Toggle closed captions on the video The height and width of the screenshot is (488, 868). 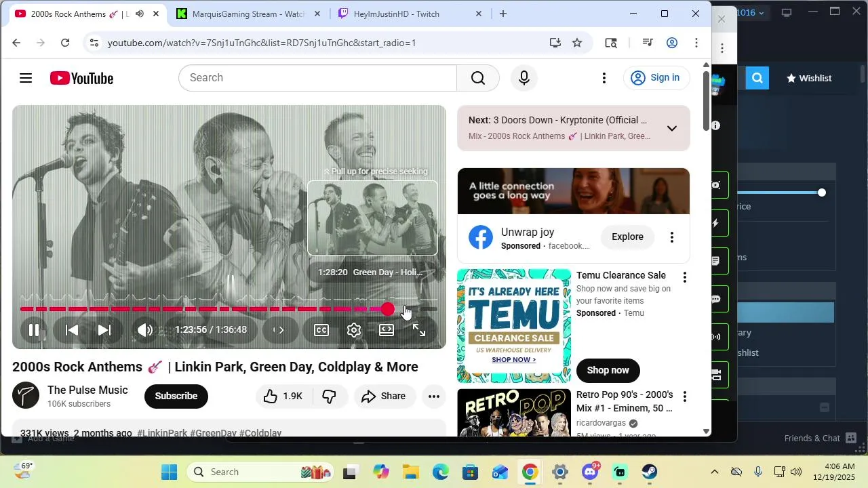(x=321, y=330)
